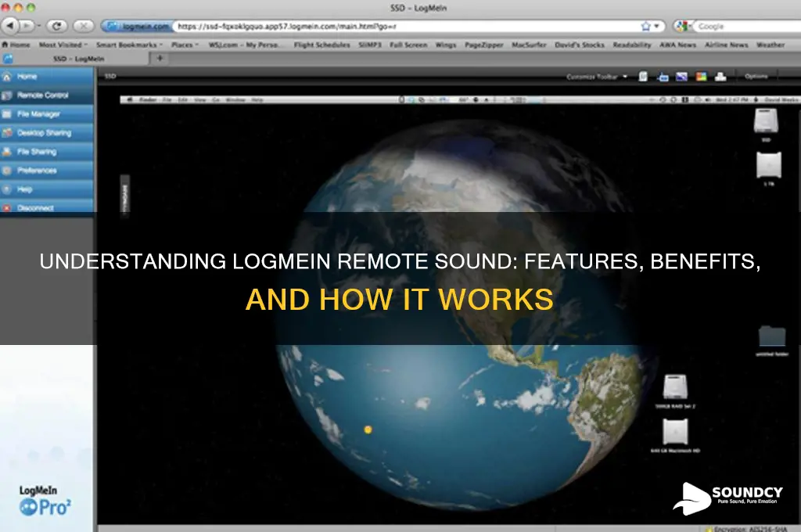Open the Flight Schedules bookmark
Image resolution: width=801 pixels, height=532 pixels.
pyautogui.click(x=321, y=45)
